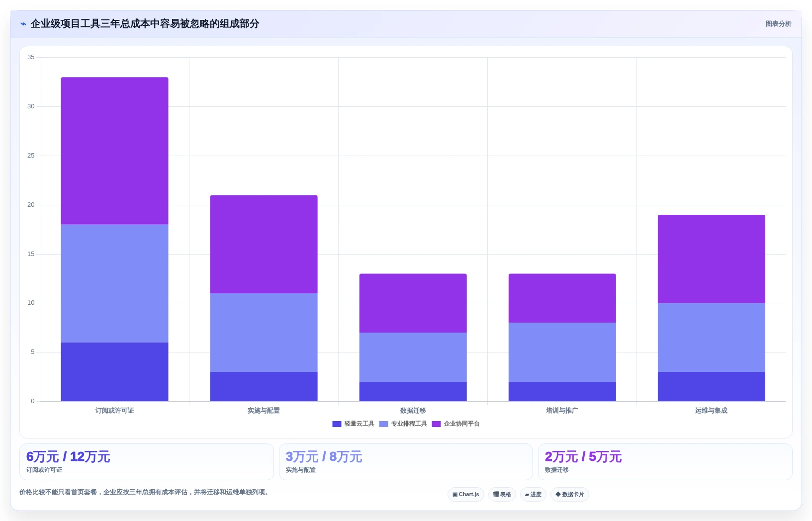812x521 pixels.
Task: Click the 企业协同平台 legend label
Action: click(461, 424)
